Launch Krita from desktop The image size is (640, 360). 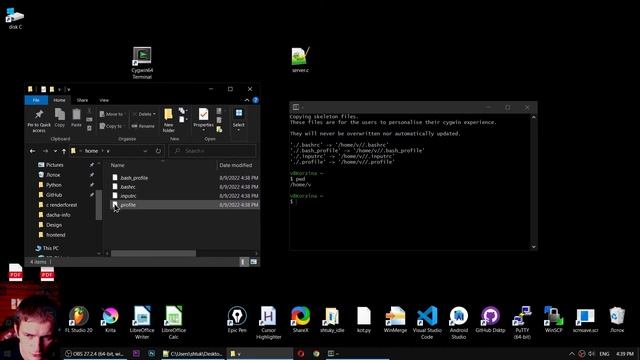pyautogui.click(x=110, y=320)
